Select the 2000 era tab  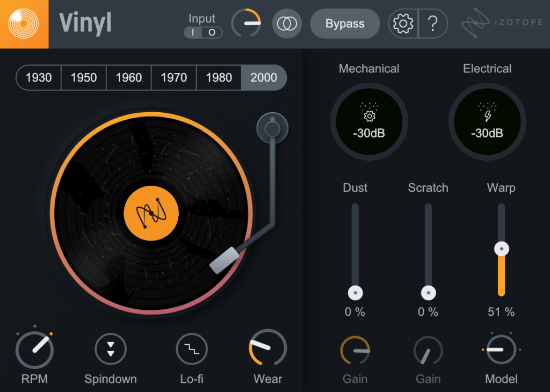coord(264,77)
